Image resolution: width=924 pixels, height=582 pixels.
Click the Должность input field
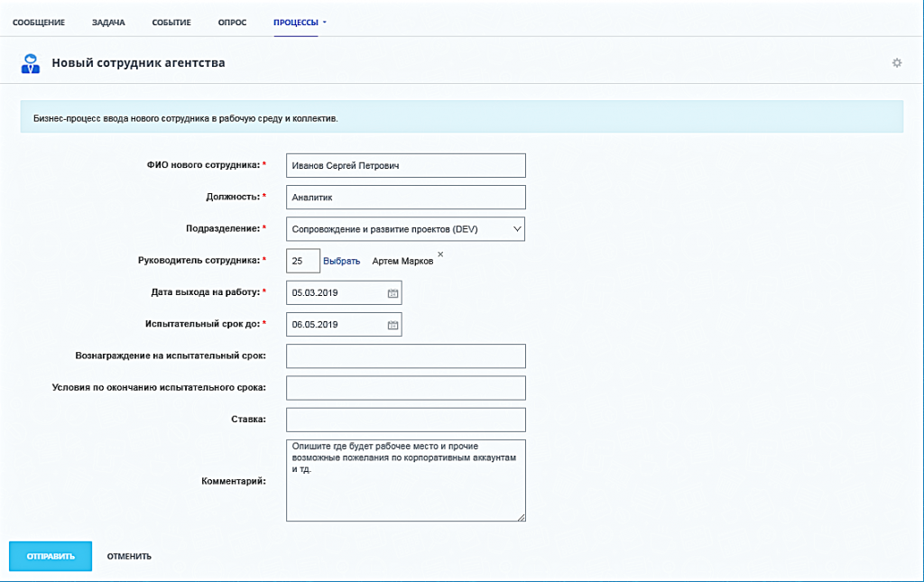point(405,198)
